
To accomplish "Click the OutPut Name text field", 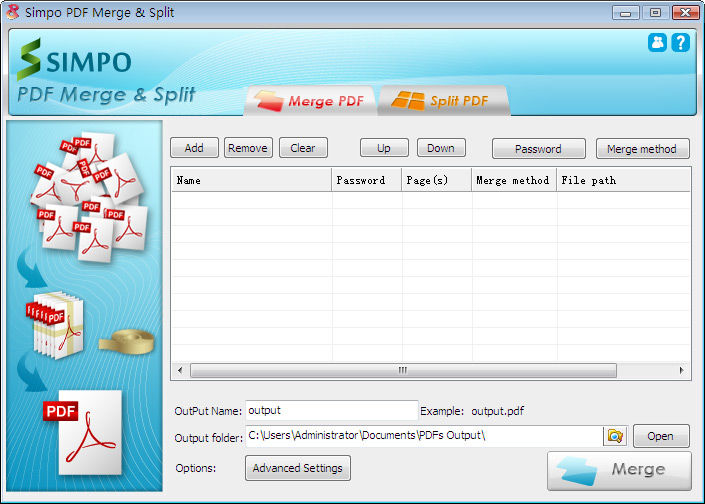I will [331, 410].
